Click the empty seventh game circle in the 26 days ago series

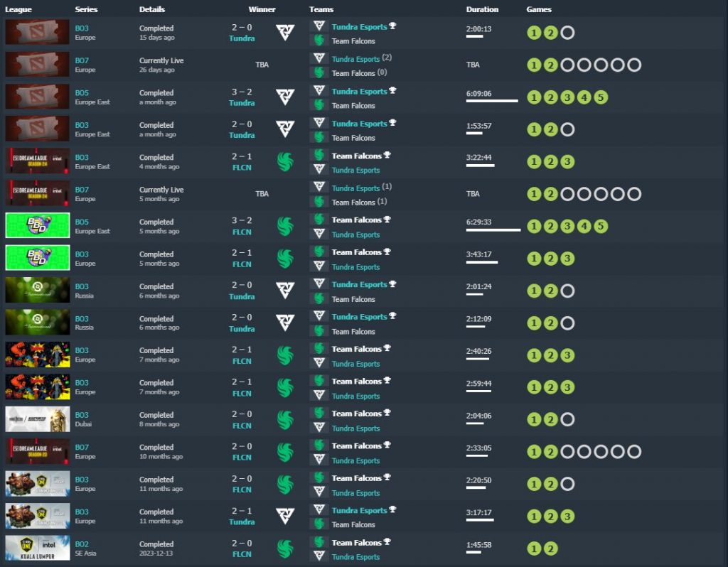coord(634,65)
